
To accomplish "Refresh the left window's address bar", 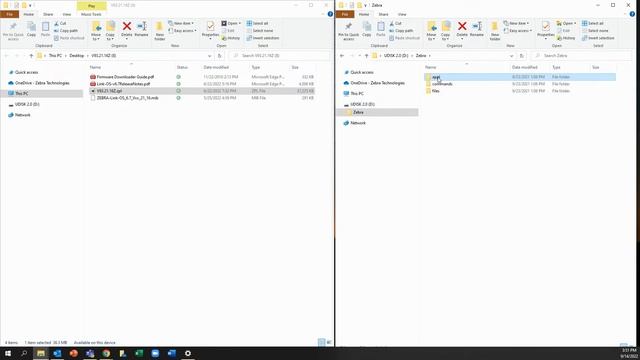I will pyautogui.click(x=220, y=56).
